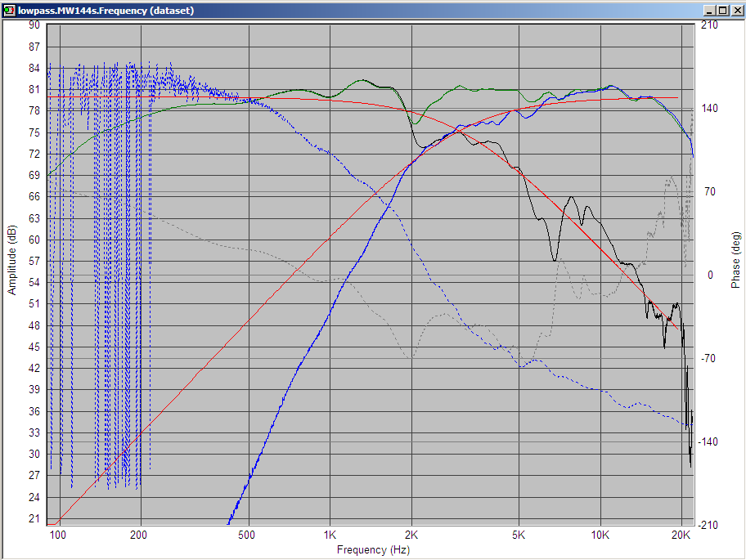Click the Phase (deg) axis label
This screenshot has height=560, width=746.
click(x=735, y=259)
